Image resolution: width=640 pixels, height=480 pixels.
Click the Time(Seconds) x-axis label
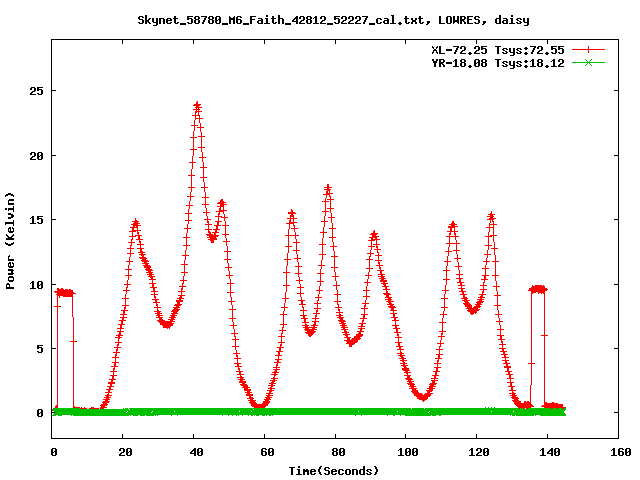(334, 471)
